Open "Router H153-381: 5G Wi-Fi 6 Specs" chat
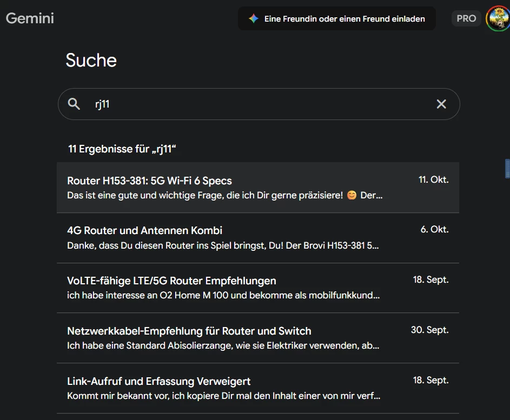The image size is (510, 420). pyautogui.click(x=149, y=181)
